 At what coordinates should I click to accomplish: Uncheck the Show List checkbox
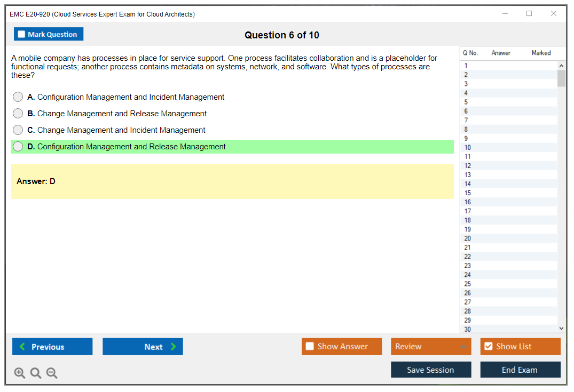(x=488, y=347)
